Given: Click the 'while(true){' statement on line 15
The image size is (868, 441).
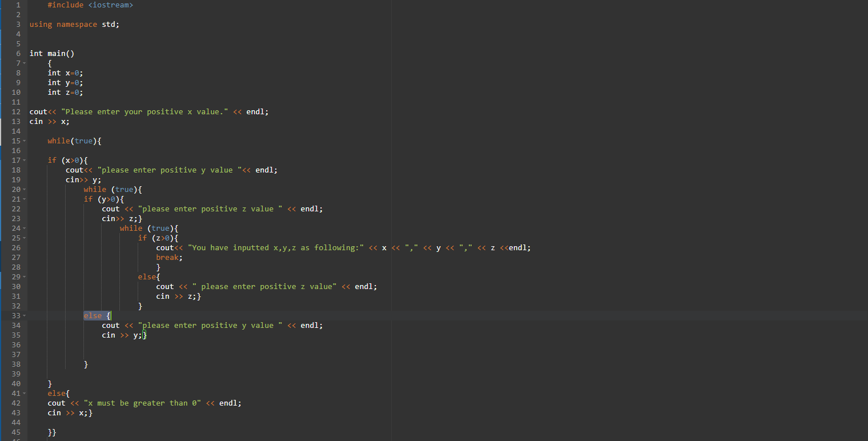Looking at the screenshot, I should 75,141.
